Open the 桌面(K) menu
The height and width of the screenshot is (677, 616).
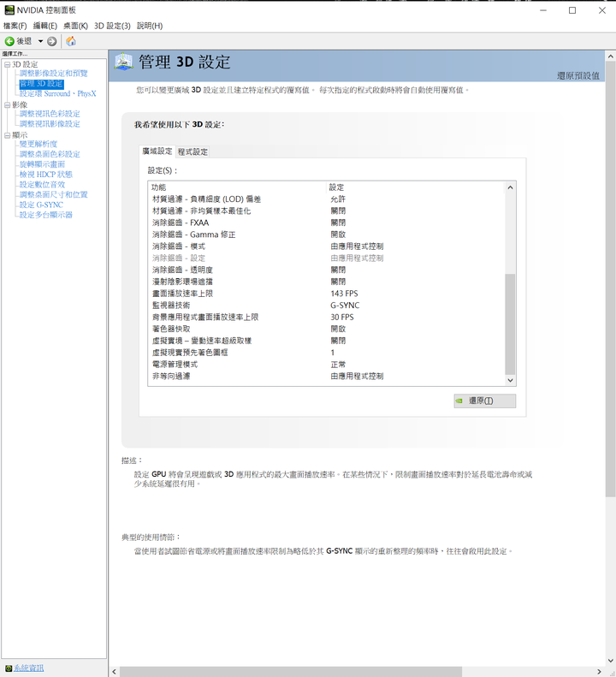[75, 26]
